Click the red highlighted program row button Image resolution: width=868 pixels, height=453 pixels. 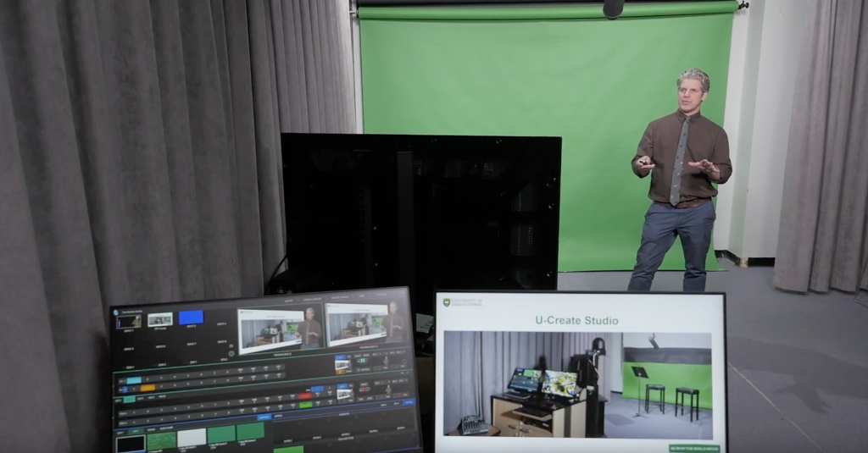pos(305,396)
